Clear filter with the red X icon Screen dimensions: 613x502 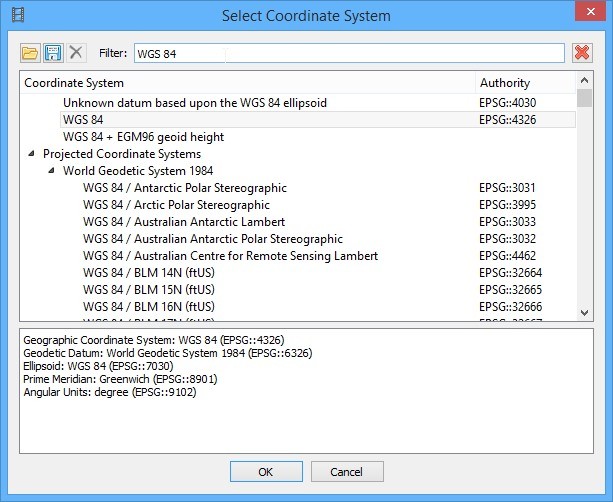(582, 53)
